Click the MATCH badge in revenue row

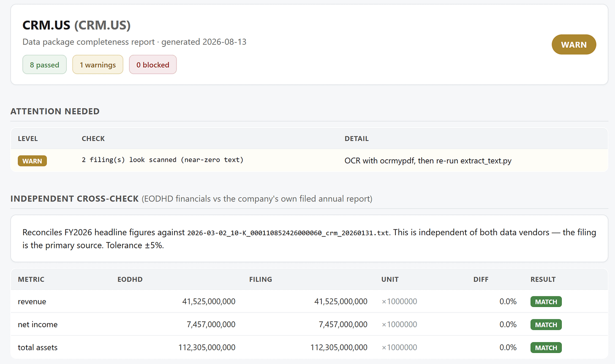[x=546, y=302]
